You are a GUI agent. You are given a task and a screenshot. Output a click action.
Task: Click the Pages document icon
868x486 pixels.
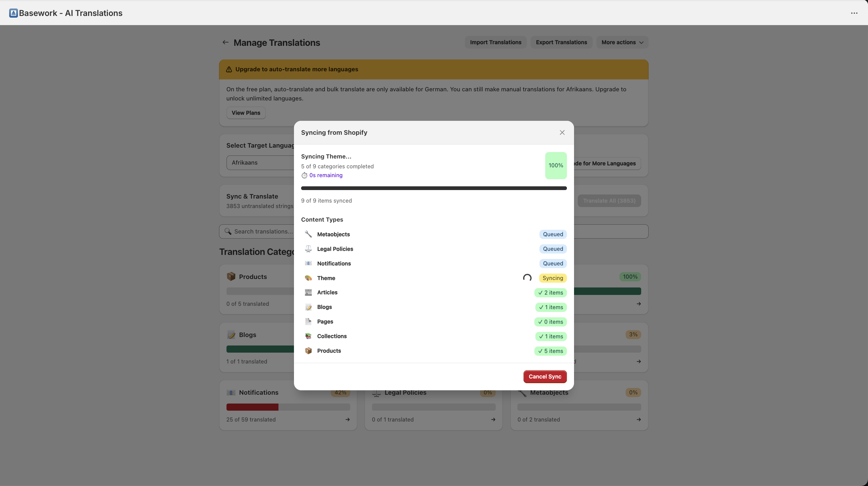coord(308,321)
